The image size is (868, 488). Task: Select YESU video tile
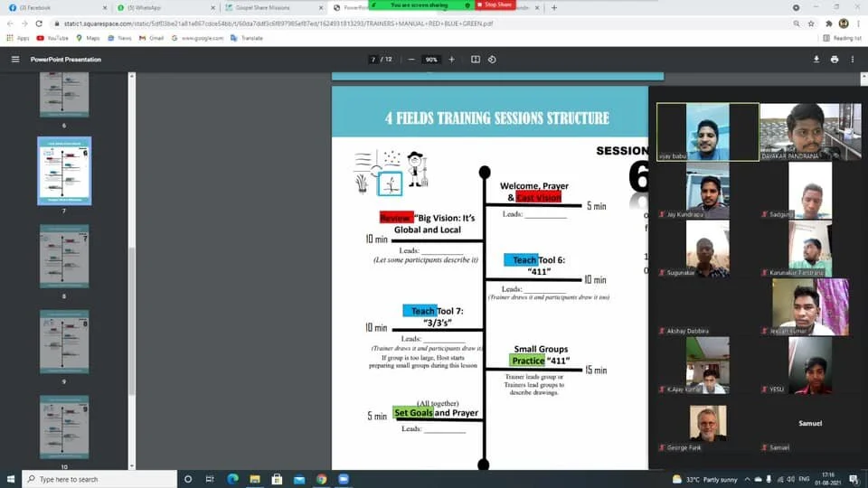(x=810, y=365)
